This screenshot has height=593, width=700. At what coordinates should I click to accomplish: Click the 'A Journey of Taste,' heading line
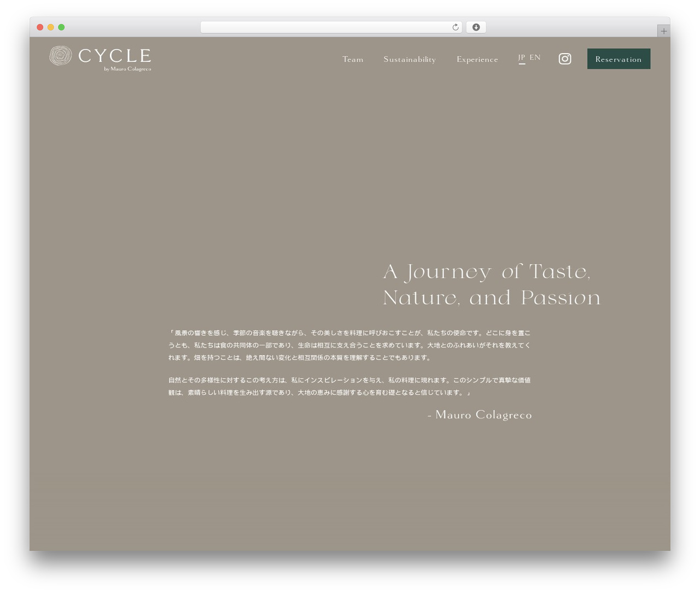tap(487, 272)
